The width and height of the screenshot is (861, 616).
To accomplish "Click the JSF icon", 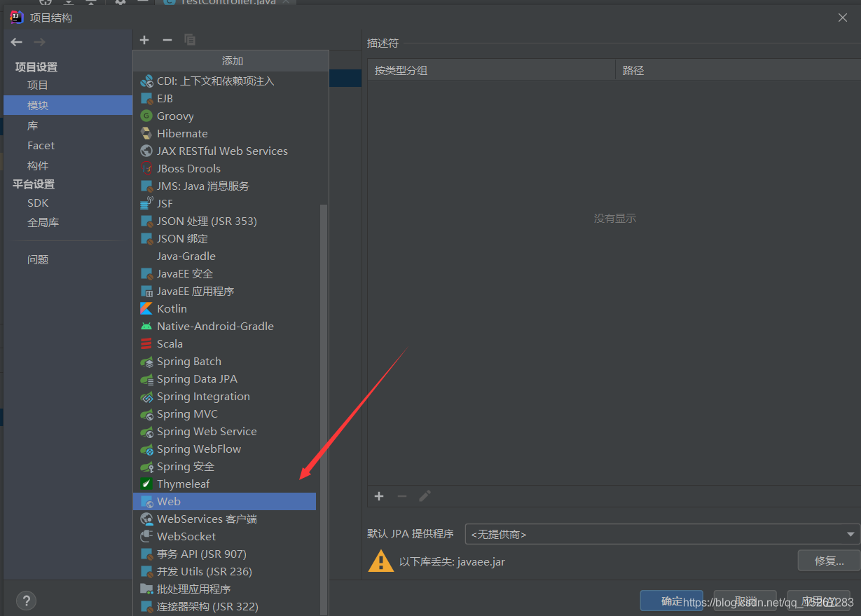I will (146, 204).
